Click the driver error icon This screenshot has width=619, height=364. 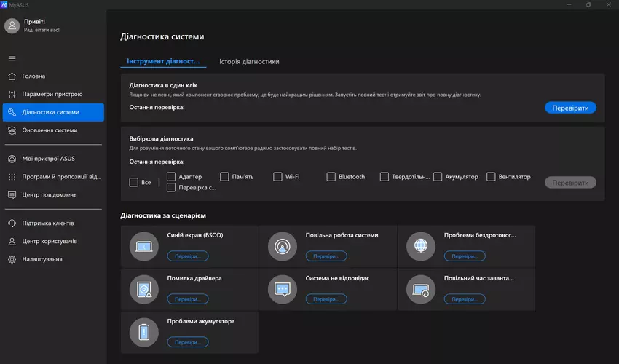tap(144, 289)
